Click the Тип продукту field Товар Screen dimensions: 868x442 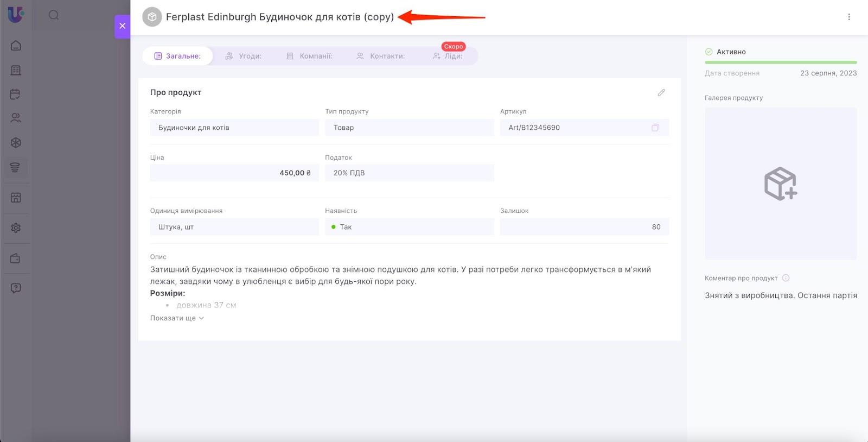(410, 128)
